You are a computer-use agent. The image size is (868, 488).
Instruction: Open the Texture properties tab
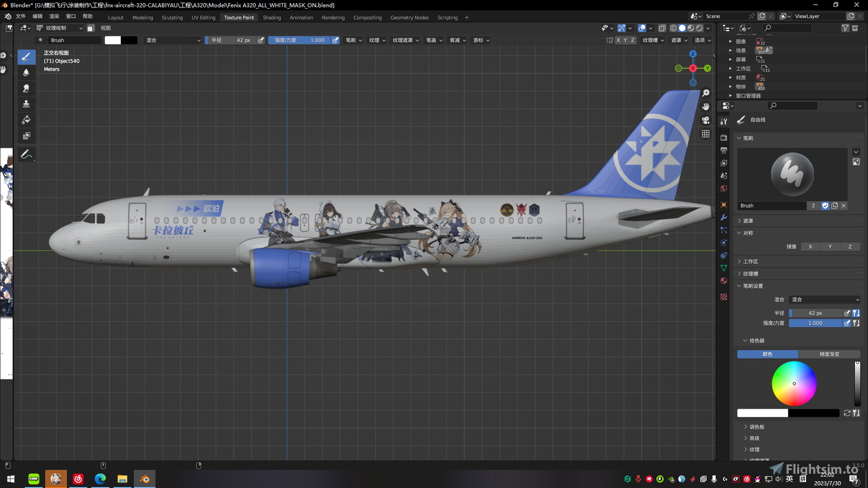(x=724, y=297)
